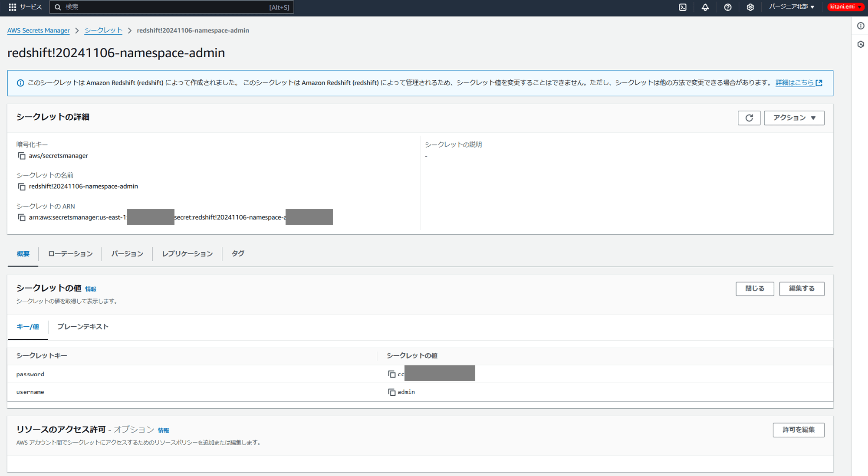Click the current breadcrumb redshift!20241106-namespace-admin
This screenshot has height=476, width=868.
point(193,30)
